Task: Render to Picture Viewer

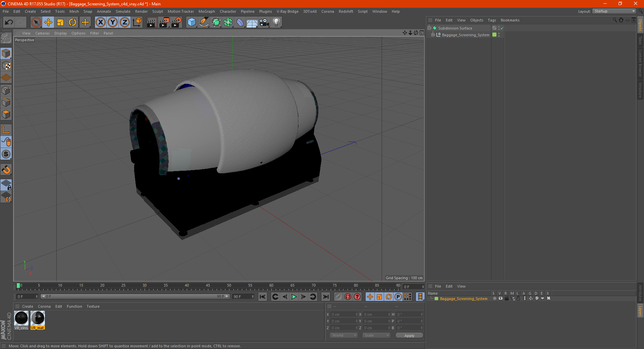Action: (x=164, y=22)
